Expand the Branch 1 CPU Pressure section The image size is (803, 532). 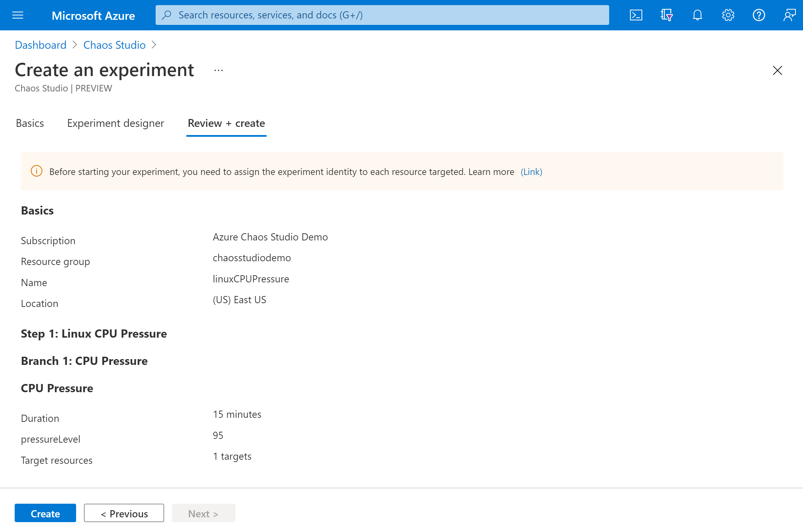click(84, 360)
